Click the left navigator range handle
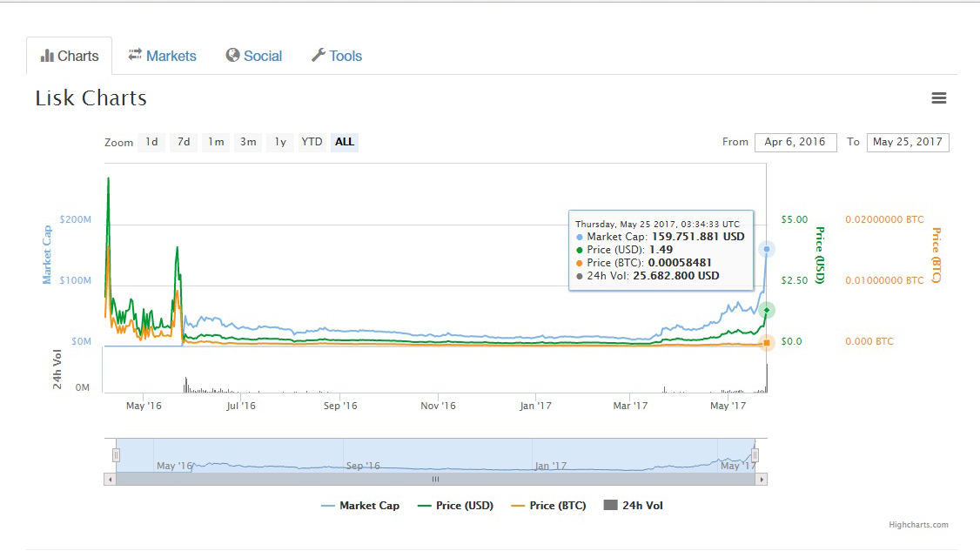 [x=117, y=455]
